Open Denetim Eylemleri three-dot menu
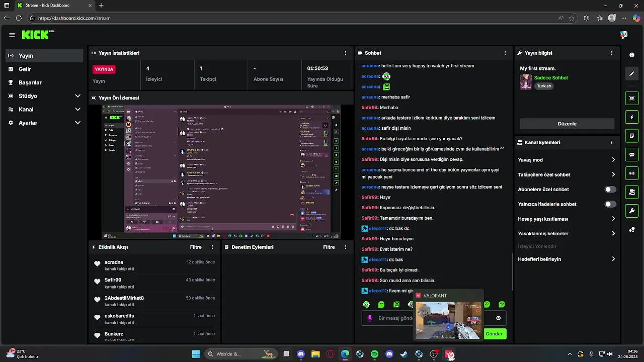The image size is (644, 362). 345,247
